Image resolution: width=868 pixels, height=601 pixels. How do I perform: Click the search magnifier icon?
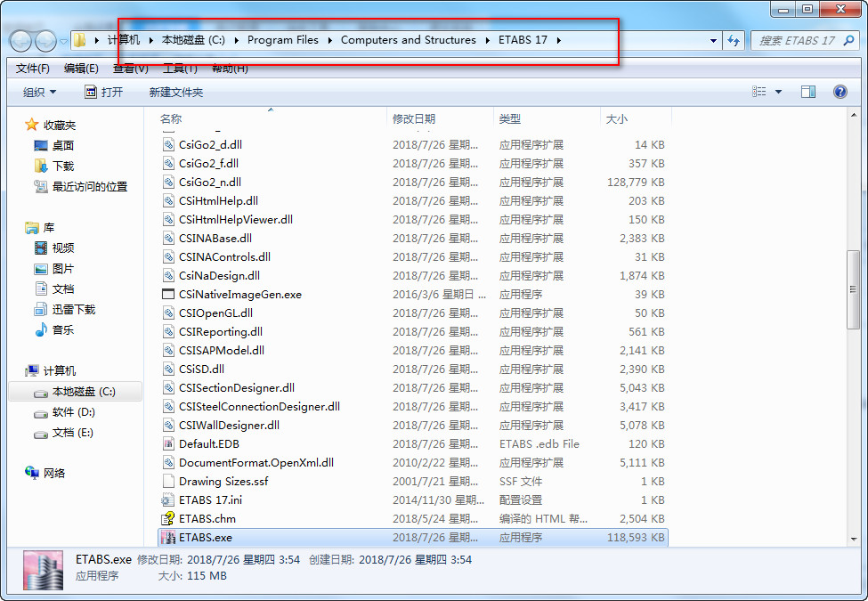tap(848, 40)
